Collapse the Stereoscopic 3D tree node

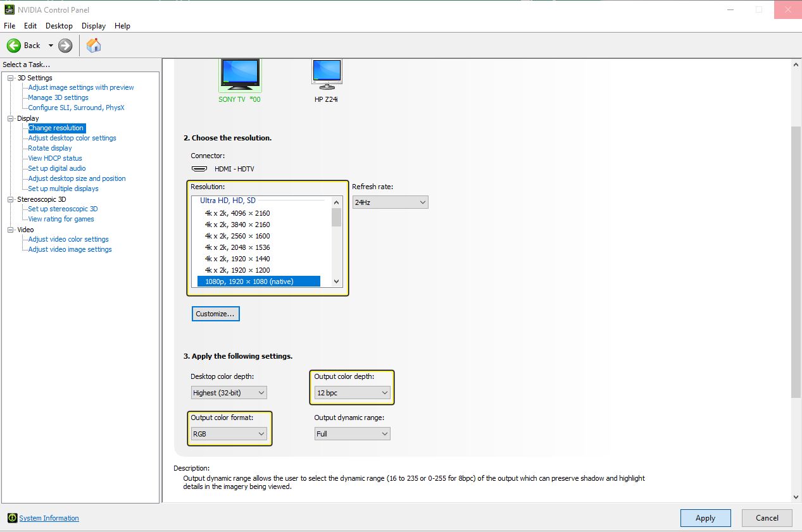(x=11, y=199)
